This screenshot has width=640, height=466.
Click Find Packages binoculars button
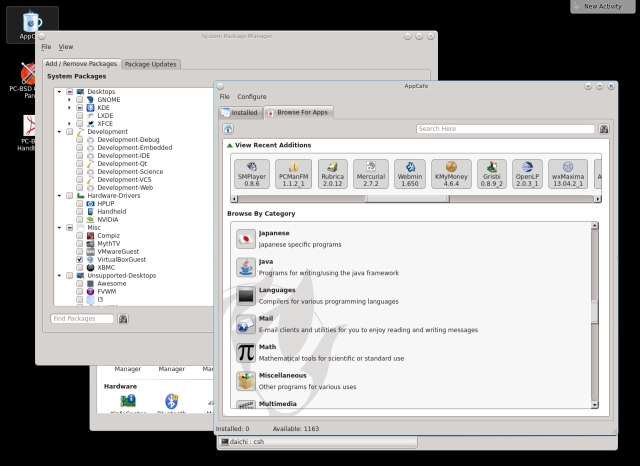click(x=123, y=319)
